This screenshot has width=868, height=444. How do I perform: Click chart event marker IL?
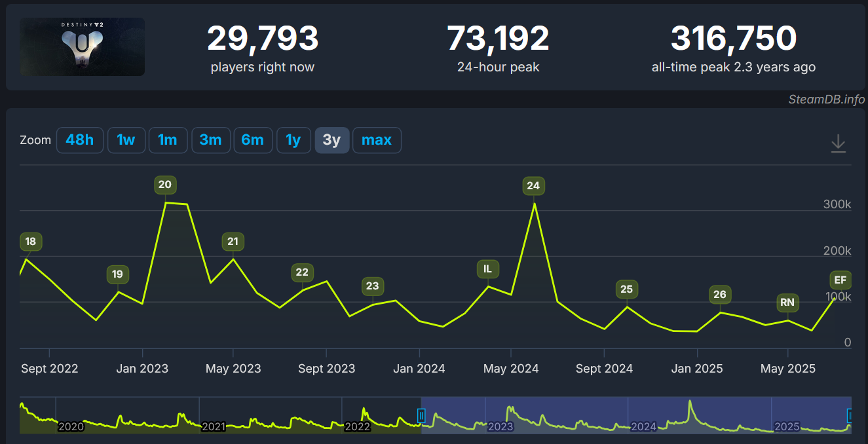[x=487, y=268]
